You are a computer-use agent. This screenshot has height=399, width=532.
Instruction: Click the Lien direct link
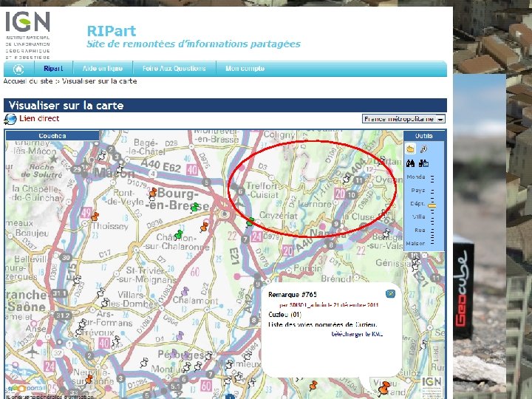(39, 118)
